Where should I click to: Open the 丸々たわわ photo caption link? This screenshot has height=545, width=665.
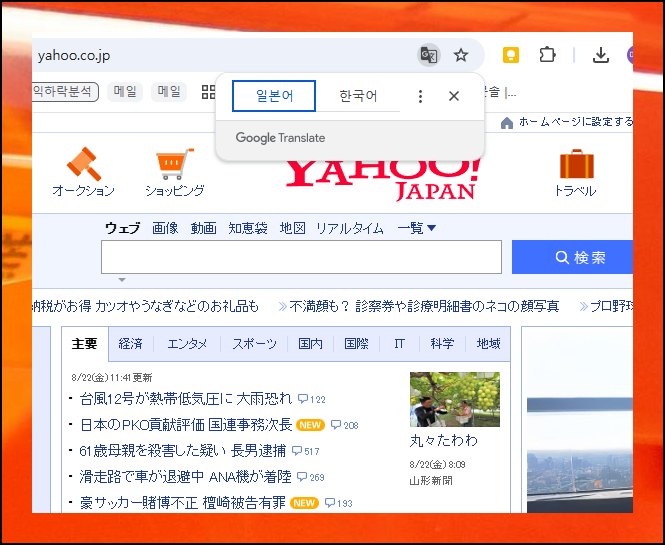[x=444, y=441]
